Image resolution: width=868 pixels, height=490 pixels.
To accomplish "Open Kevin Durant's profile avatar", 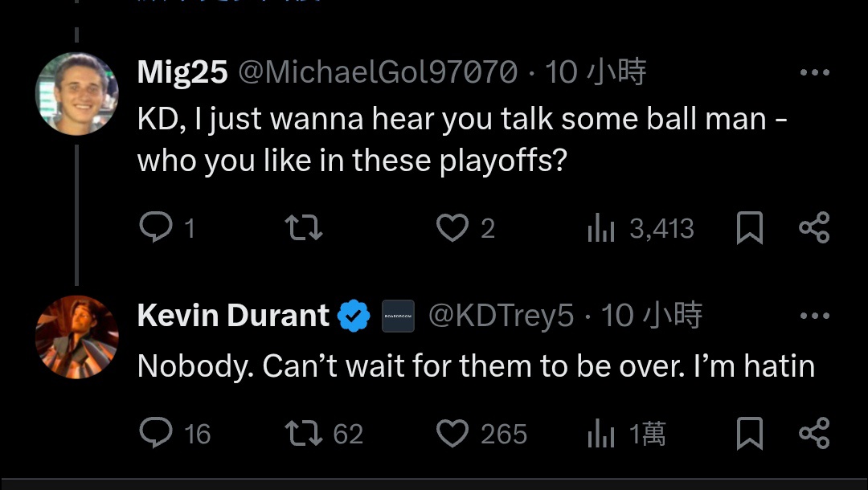I will pos(77,337).
